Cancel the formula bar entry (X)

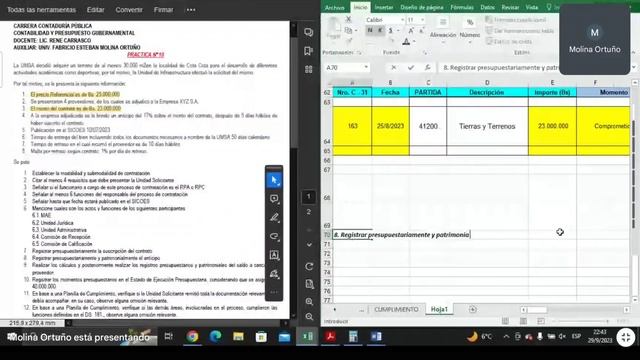click(x=393, y=67)
